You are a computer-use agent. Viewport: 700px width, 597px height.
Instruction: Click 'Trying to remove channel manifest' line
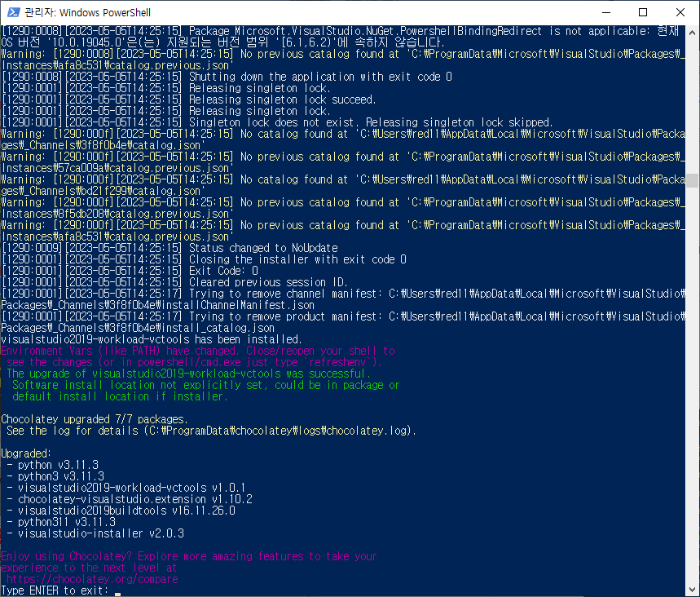pyautogui.click(x=343, y=294)
